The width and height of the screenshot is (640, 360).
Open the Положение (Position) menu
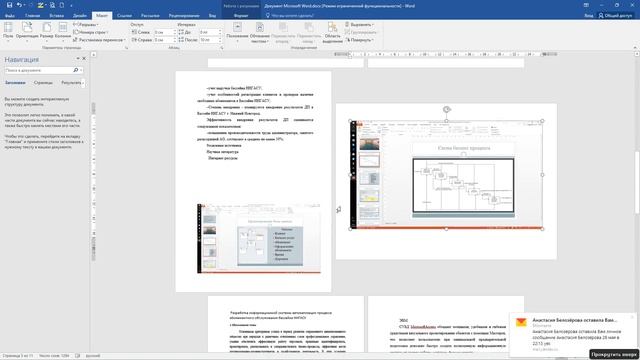237,32
